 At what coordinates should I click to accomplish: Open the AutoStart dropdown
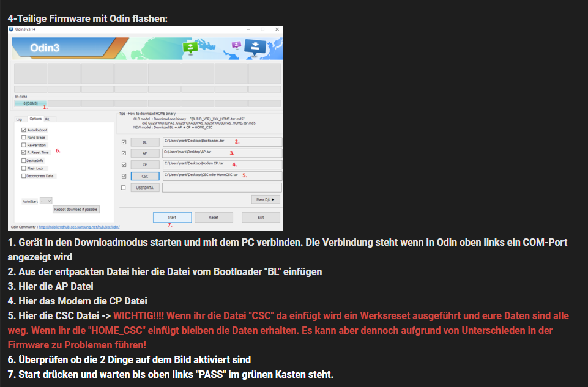46,200
